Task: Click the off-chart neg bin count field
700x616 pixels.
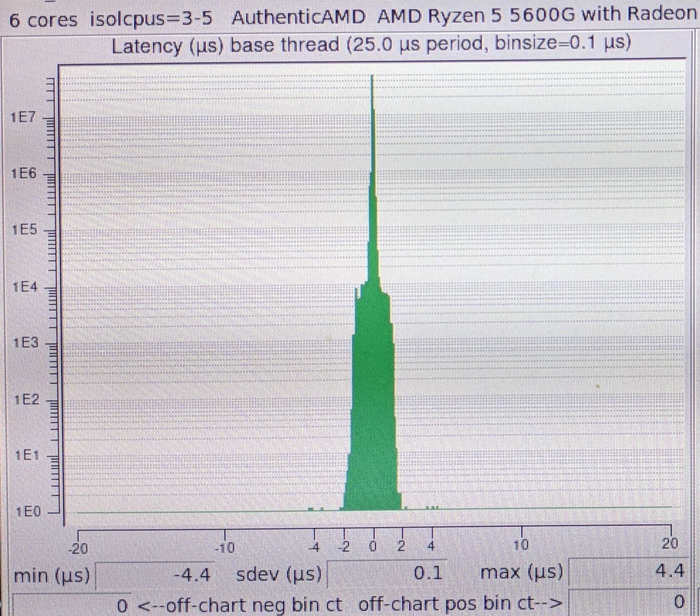Action: (71, 605)
